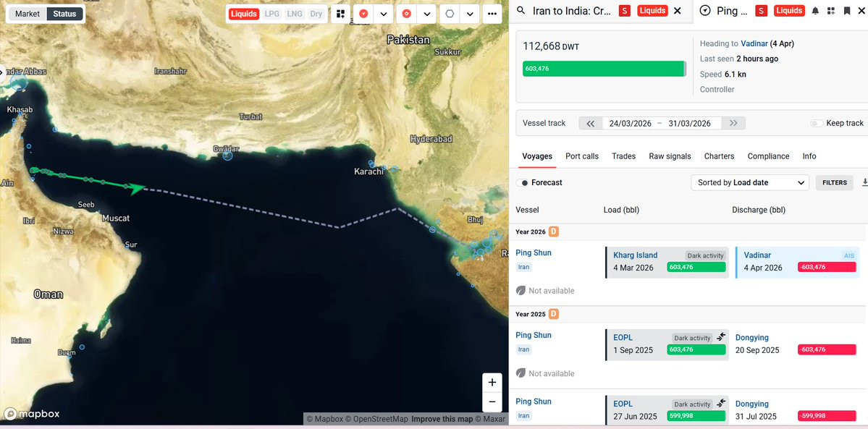Click the search magnifier in the Iran to India tab
The image size is (868, 429).
(x=521, y=11)
